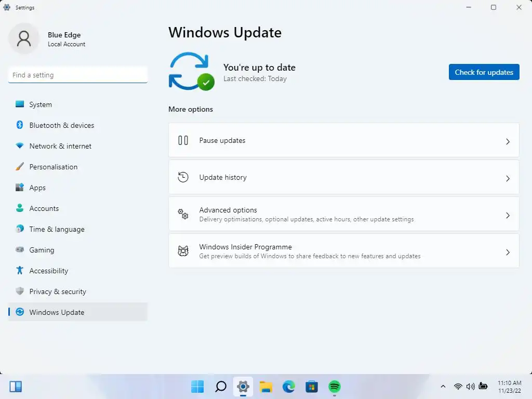The image size is (532, 399).
Task: Open taskbar Search magnifier
Action: (x=220, y=387)
